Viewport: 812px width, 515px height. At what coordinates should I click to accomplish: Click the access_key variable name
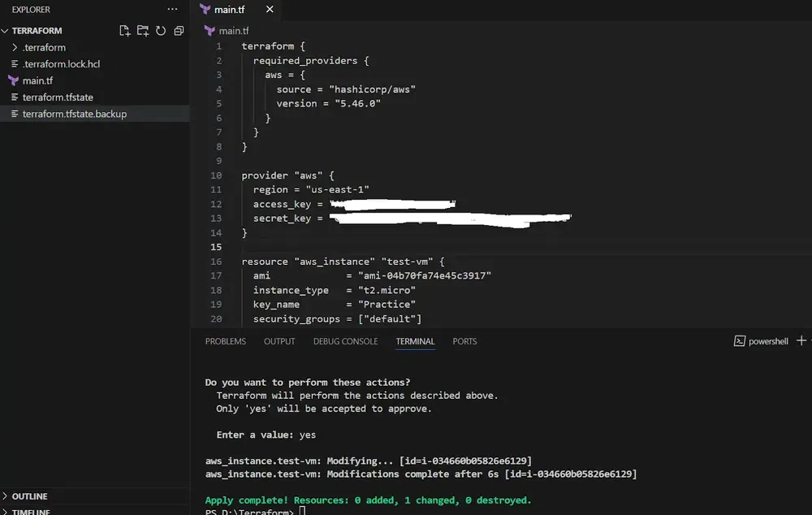click(283, 204)
